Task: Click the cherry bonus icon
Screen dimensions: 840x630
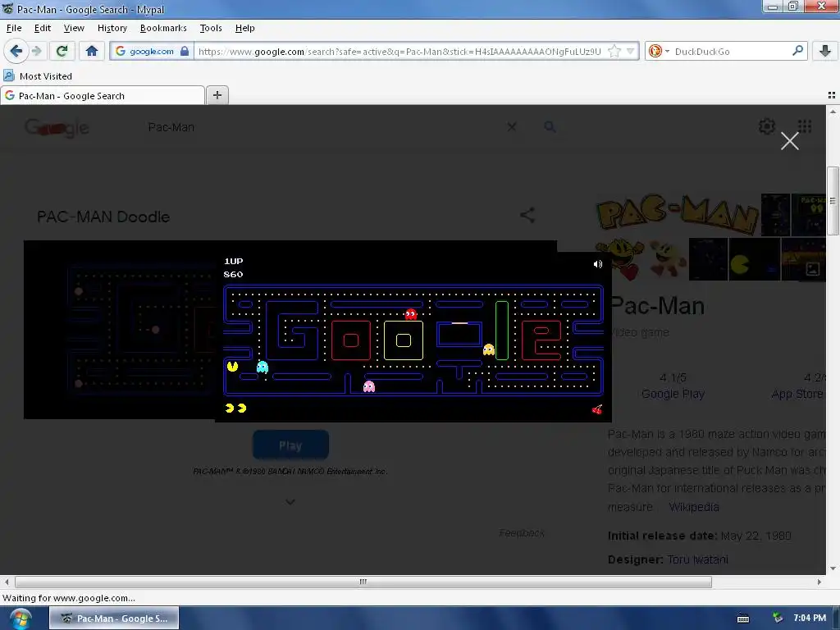Action: [x=597, y=409]
